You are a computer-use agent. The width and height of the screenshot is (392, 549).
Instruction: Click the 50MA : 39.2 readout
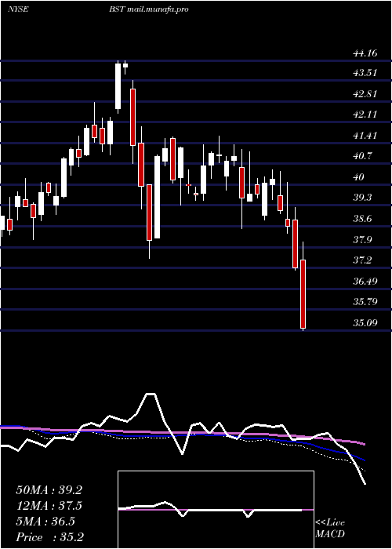49,490
